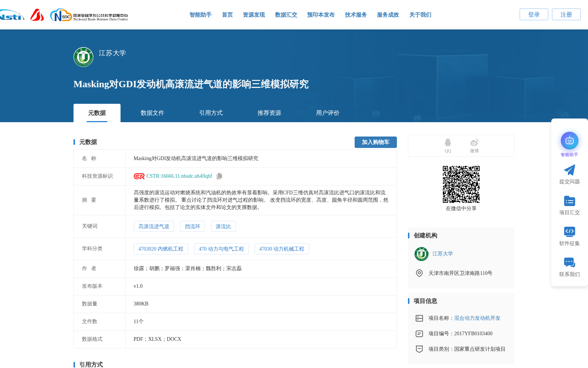Select the 元数据 tab
The image size is (588, 368).
(97, 113)
